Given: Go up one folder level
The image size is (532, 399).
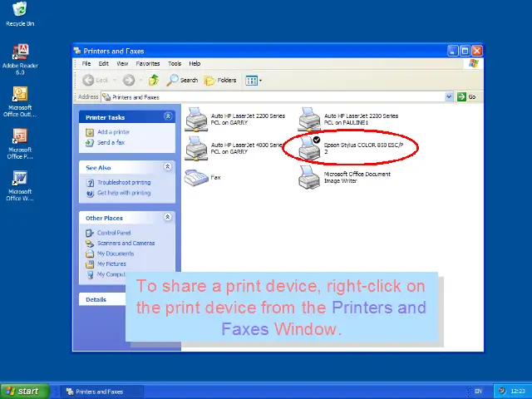Looking at the screenshot, I should pos(154,81).
